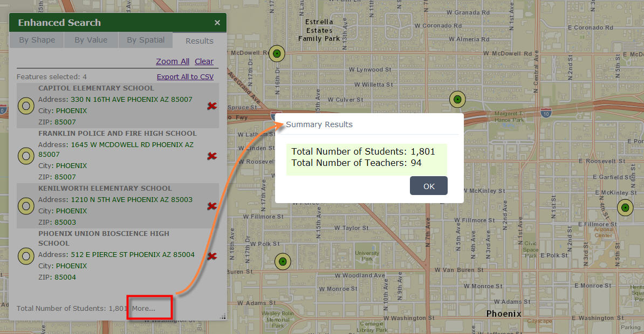Viewport: 644px width, 334px height.
Task: Remove Franklin Police and Fire High School result
Action: (212, 156)
